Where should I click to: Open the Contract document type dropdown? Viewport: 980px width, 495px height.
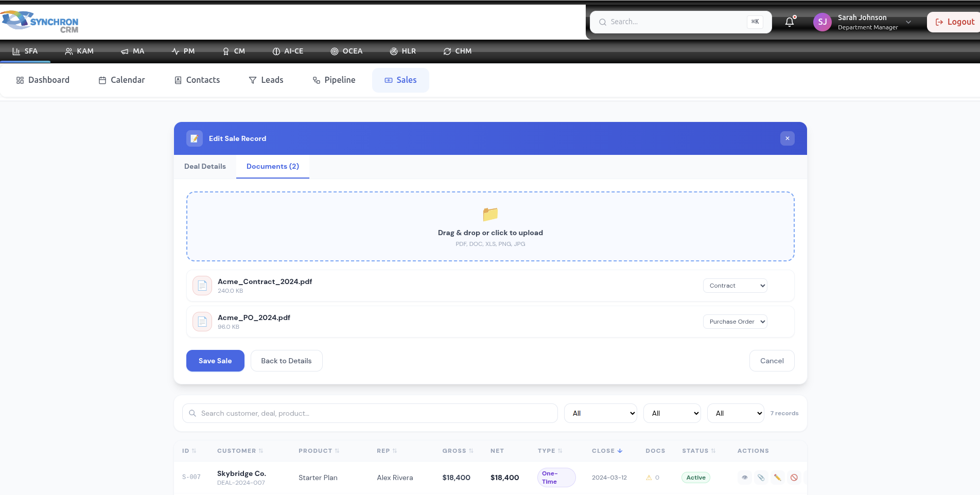click(735, 286)
